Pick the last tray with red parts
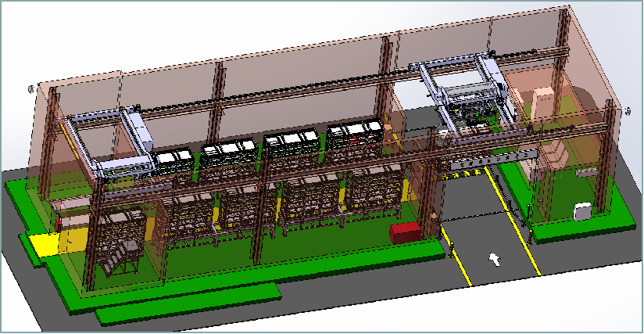This screenshot has height=334, width=644. [x=354, y=134]
